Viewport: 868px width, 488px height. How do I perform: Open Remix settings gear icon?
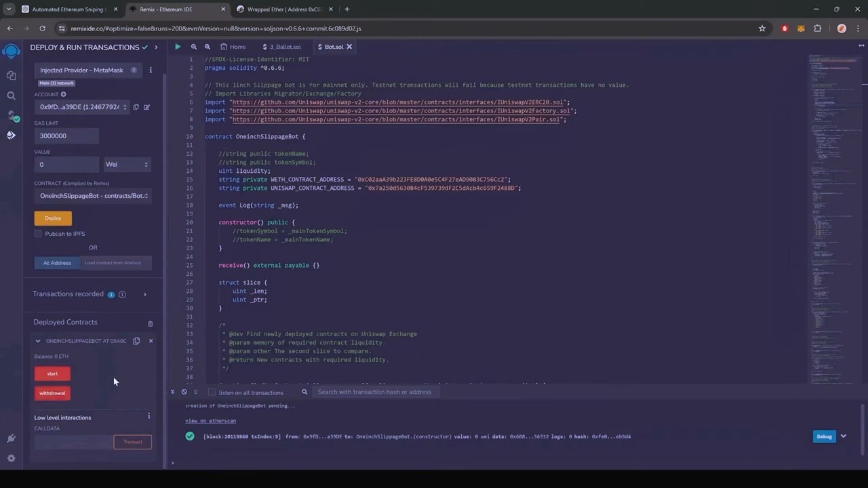pyautogui.click(x=11, y=458)
